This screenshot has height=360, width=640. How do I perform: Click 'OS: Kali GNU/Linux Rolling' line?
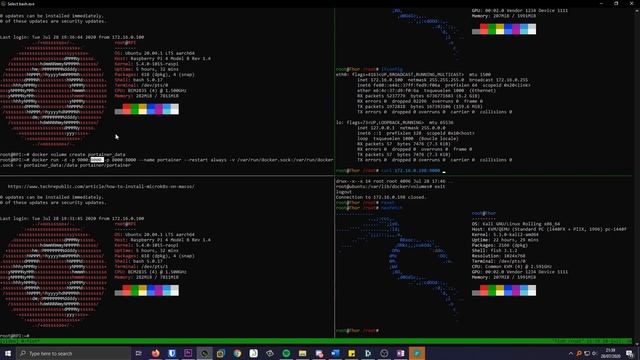pyautogui.click(x=516, y=224)
